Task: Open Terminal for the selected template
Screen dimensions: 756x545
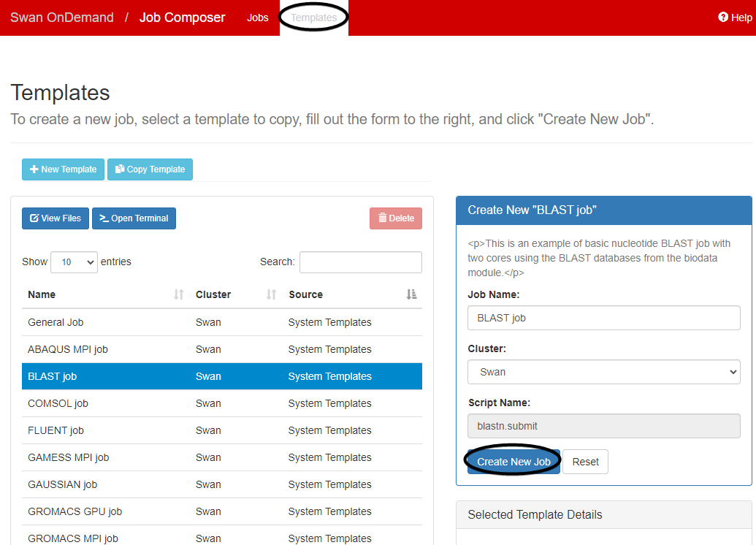Action: tap(134, 218)
